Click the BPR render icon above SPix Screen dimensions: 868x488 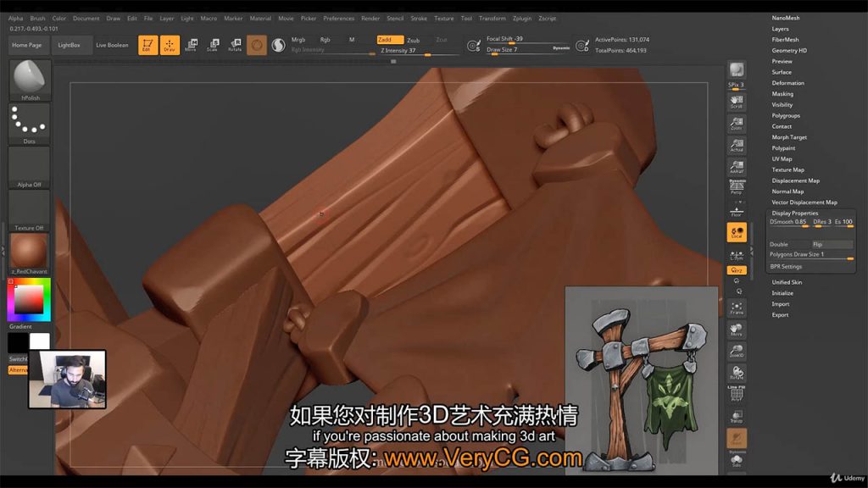coord(737,70)
